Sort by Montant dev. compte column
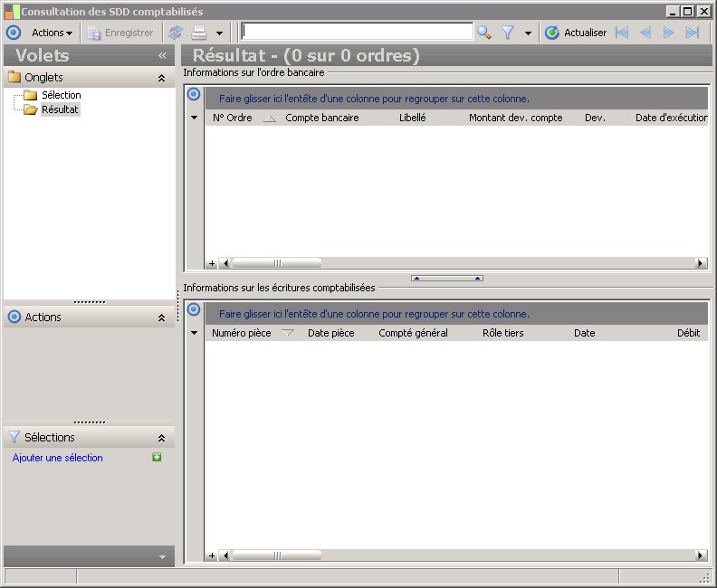Screen dimensions: 717x588 click(x=516, y=118)
